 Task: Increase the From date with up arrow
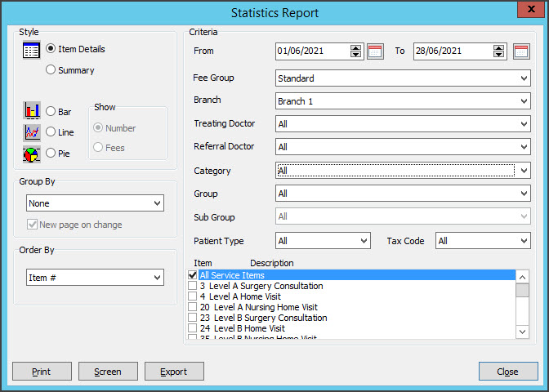[x=355, y=47]
